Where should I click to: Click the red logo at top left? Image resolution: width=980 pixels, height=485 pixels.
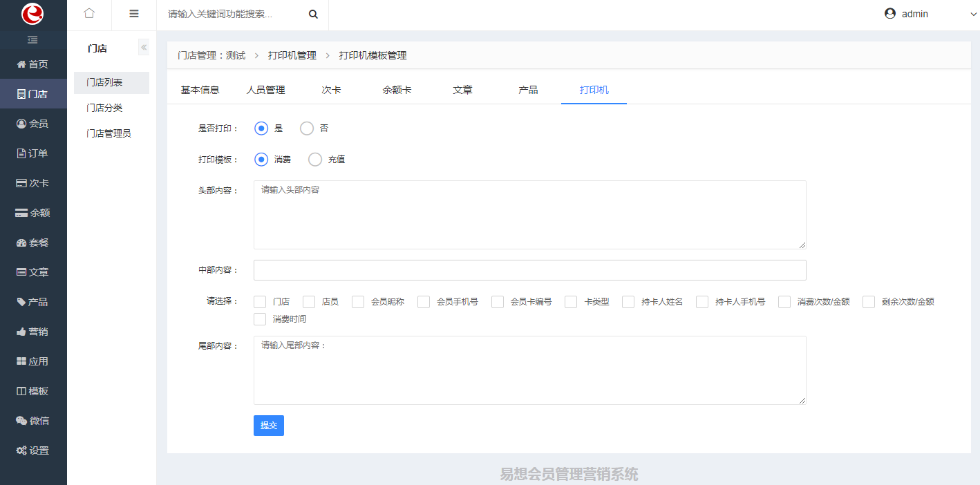(32, 14)
